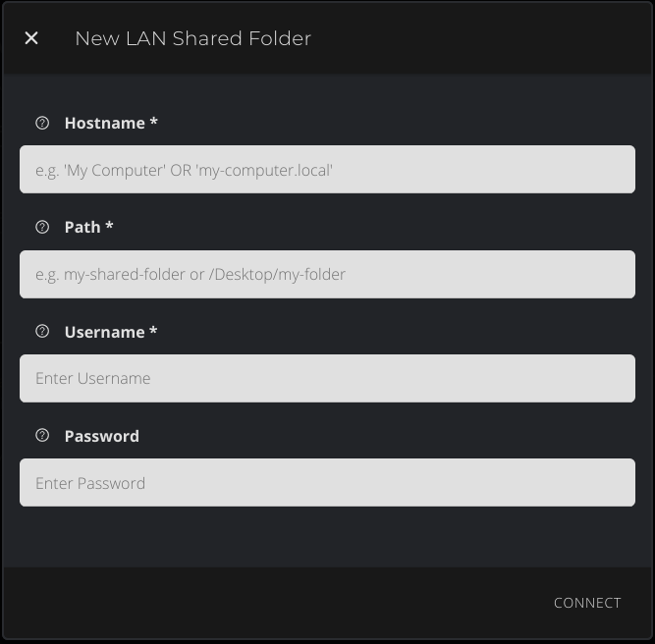Click the required asterisk after Hostname
The width and height of the screenshot is (655, 644).
(154, 124)
